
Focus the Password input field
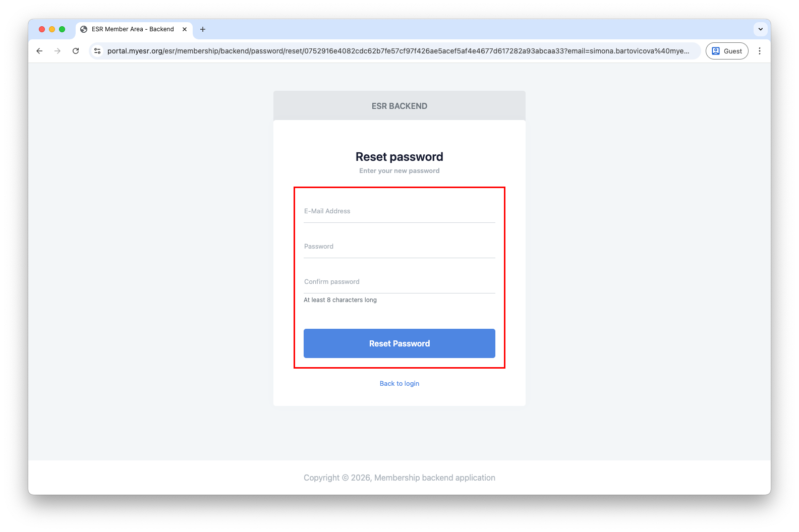[x=399, y=247]
